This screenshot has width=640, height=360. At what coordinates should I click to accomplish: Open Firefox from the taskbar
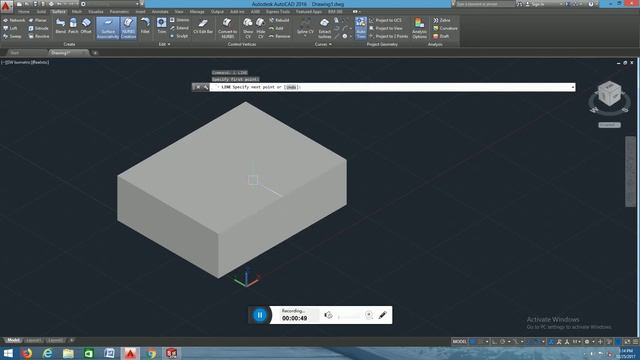(x=27, y=353)
